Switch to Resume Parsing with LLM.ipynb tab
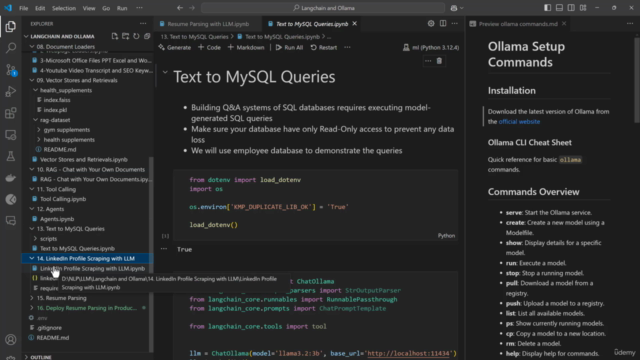640x360 pixels. click(208, 24)
